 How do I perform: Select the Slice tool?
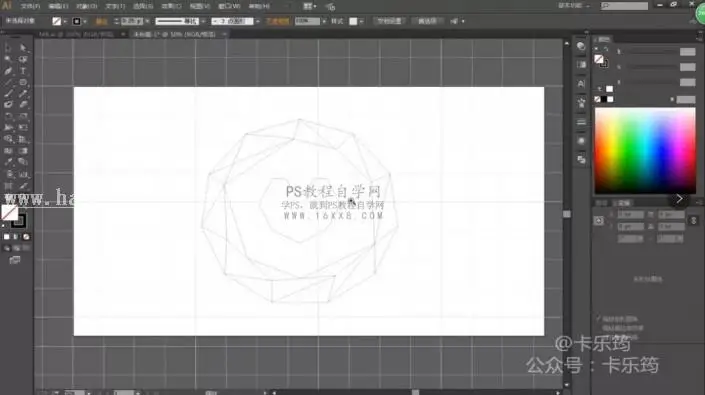tap(23, 186)
